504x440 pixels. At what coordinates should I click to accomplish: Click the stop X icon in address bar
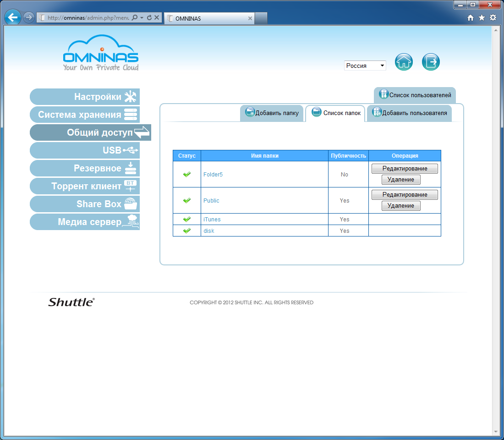pos(157,18)
